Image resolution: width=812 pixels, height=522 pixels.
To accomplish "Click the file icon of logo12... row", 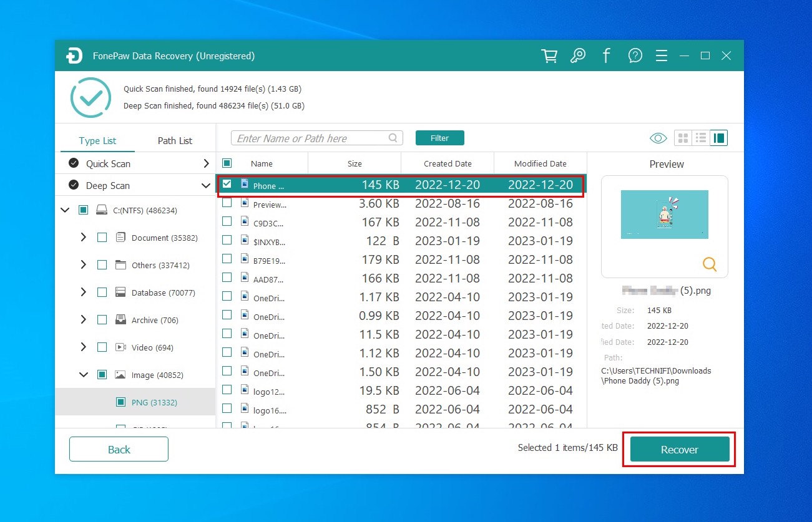I will (x=245, y=390).
